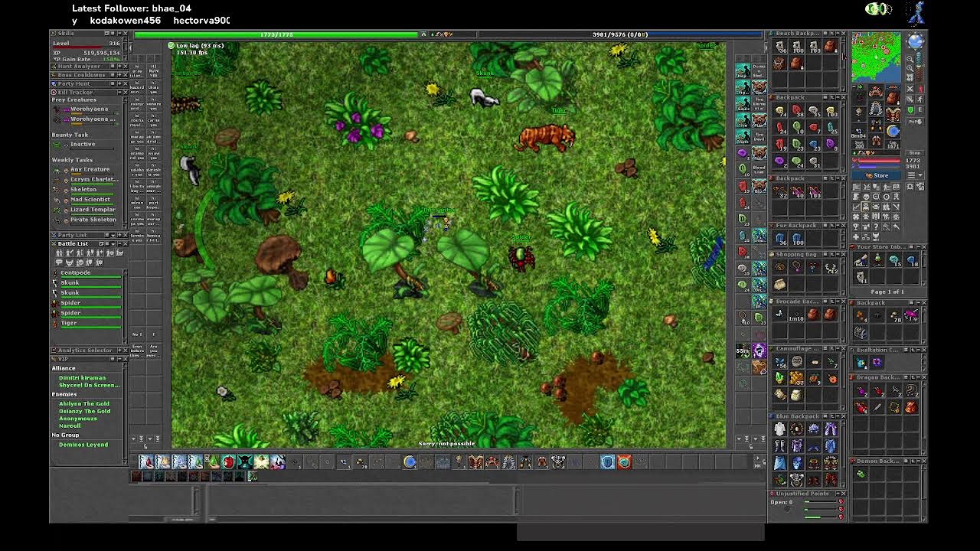
Task: Click the stack of 36 in Beach Backpack
Action: (x=780, y=47)
